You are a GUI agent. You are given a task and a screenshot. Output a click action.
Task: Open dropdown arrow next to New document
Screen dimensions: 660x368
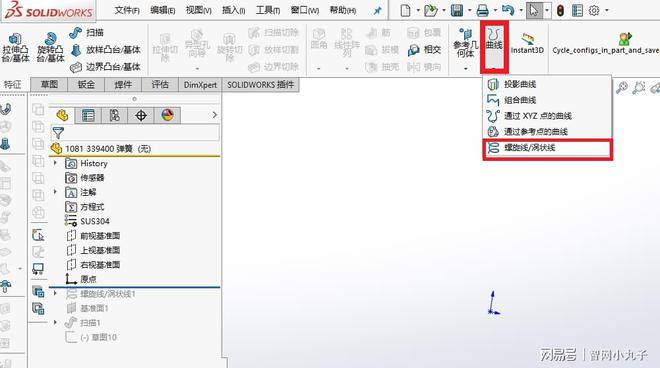418,10
